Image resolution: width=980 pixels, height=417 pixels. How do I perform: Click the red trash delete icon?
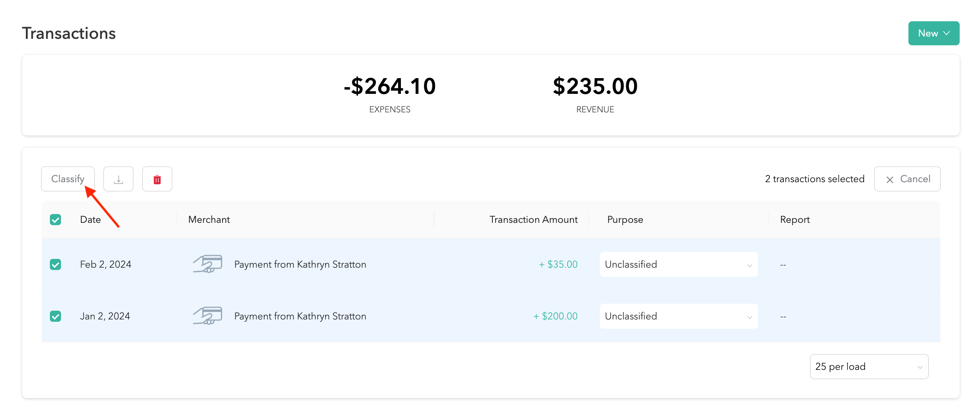tap(157, 179)
